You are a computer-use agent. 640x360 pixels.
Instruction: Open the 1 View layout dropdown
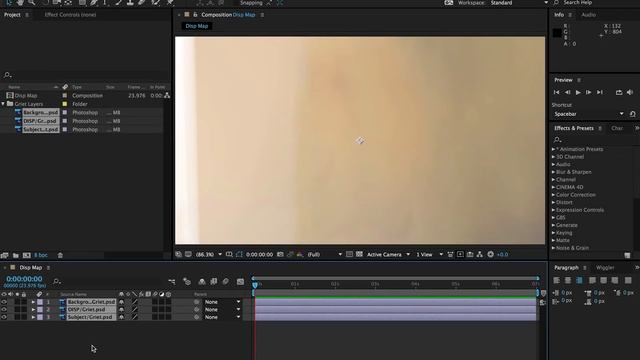click(x=429, y=254)
